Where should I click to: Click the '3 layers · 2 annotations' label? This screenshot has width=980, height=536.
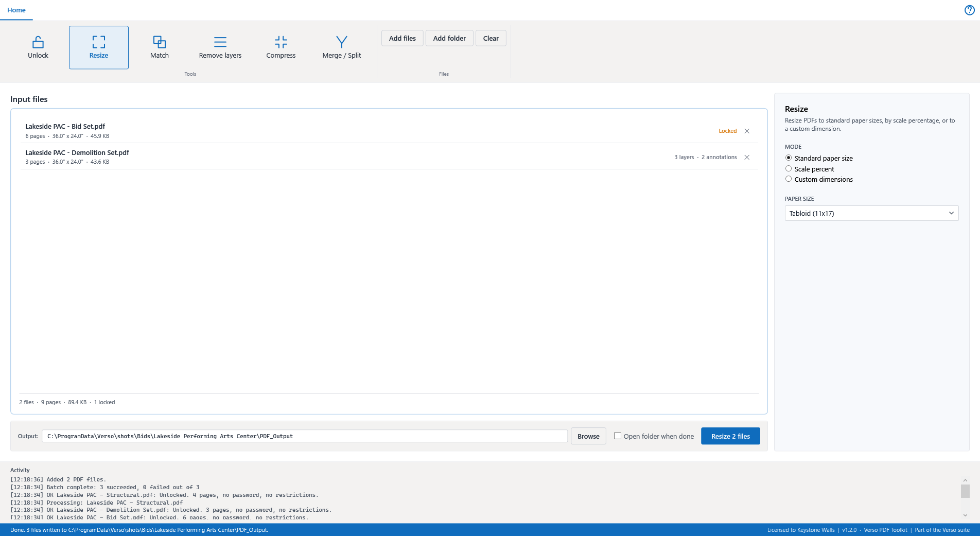pos(705,157)
